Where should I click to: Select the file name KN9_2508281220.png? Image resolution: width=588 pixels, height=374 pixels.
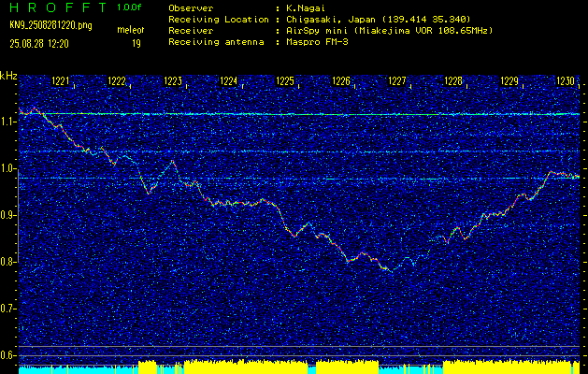[x=50, y=26]
